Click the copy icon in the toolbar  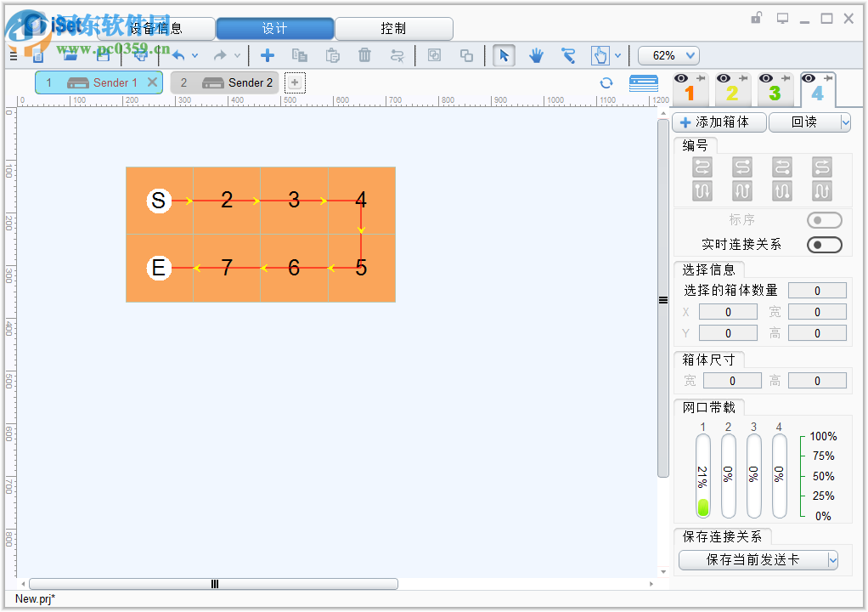pos(300,55)
